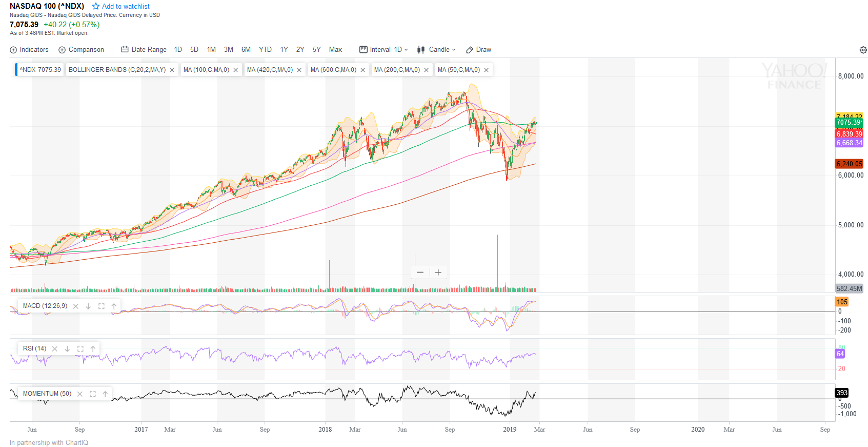Move the RSI panel down
868x447 pixels.
(x=67, y=349)
